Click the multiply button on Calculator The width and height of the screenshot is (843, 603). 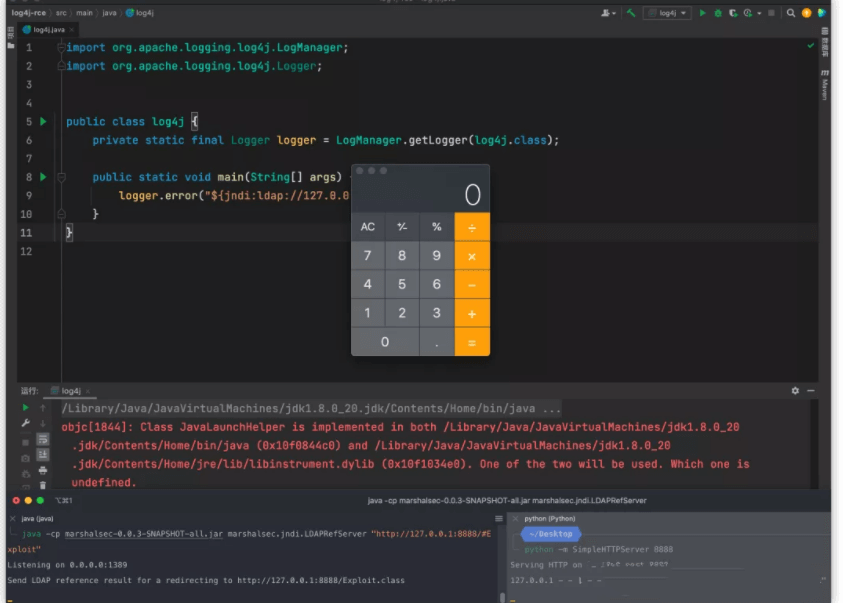point(472,256)
